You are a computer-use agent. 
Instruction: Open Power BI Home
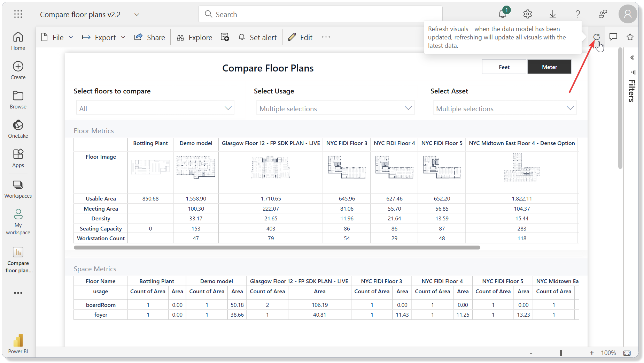coord(18,40)
